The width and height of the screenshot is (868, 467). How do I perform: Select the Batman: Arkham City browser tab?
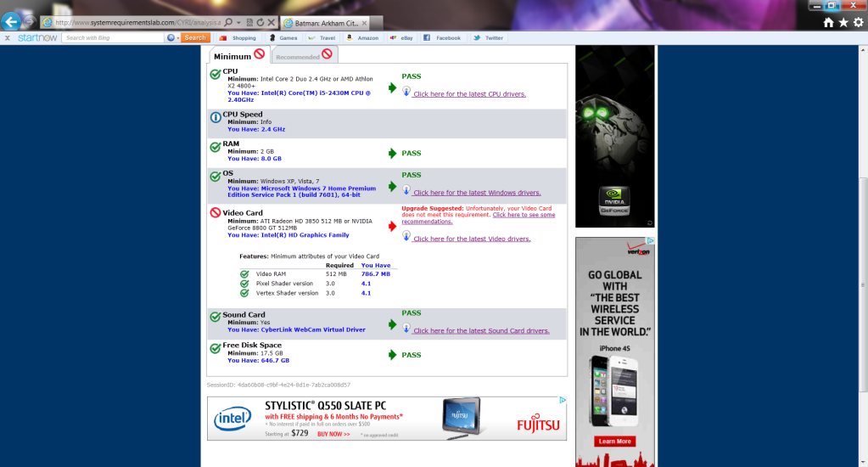(326, 23)
